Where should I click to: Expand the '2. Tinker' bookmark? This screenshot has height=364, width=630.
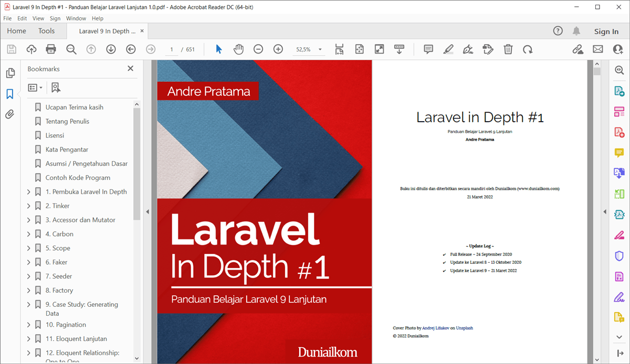click(x=29, y=206)
